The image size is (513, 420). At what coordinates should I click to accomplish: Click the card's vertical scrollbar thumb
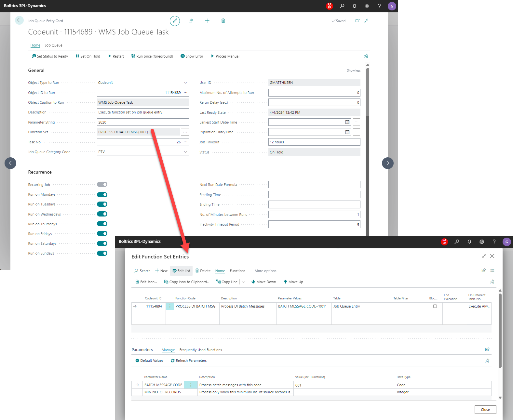point(368,92)
